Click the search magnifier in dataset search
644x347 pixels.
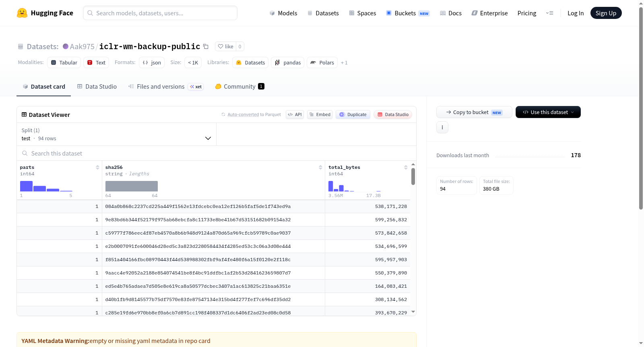25,153
